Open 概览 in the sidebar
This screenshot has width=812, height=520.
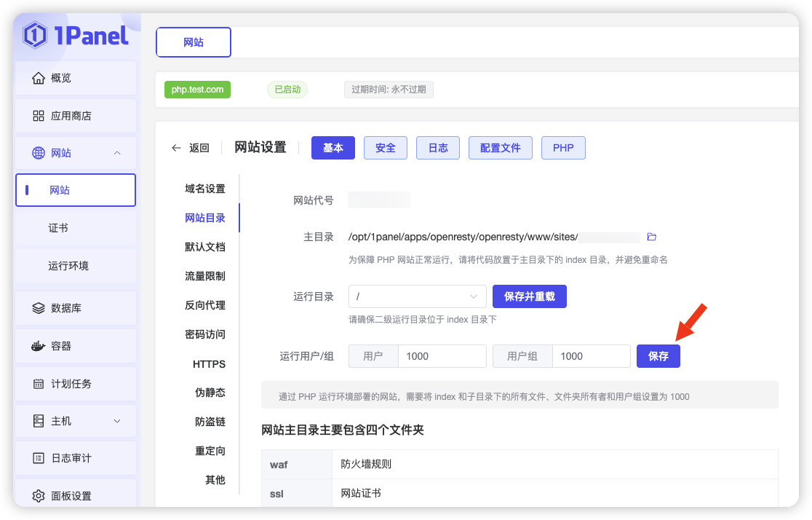pyautogui.click(x=76, y=78)
